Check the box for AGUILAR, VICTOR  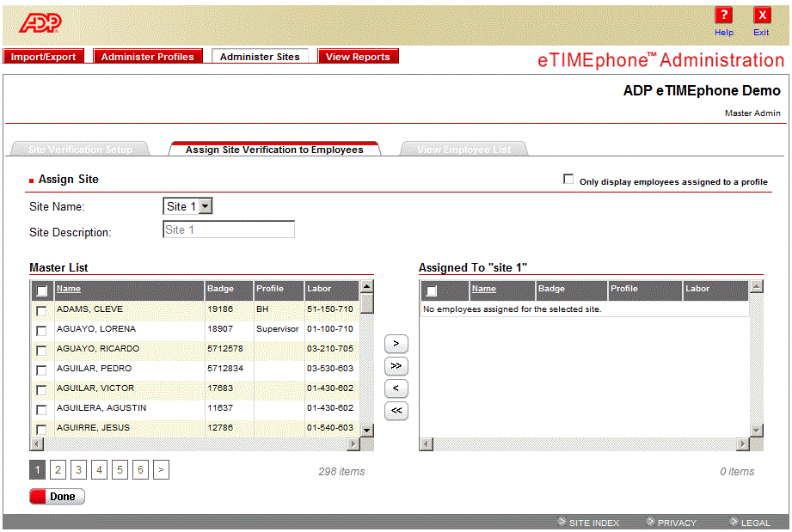click(41, 389)
